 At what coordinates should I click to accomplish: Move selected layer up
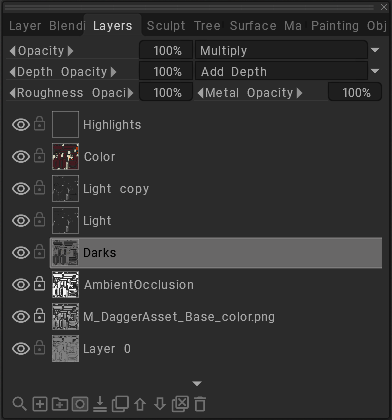tap(140, 404)
